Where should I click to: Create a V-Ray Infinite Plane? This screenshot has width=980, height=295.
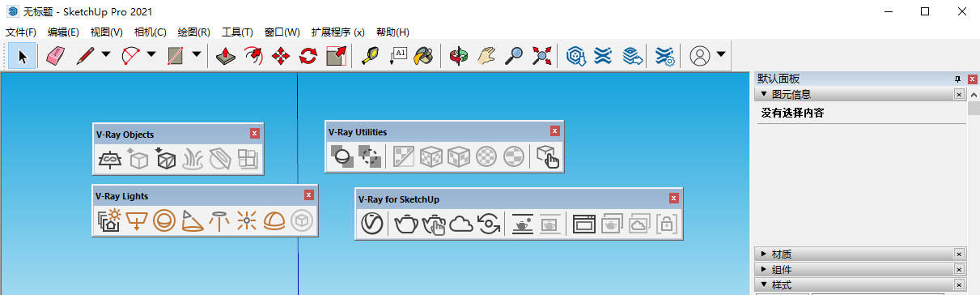pos(111,159)
